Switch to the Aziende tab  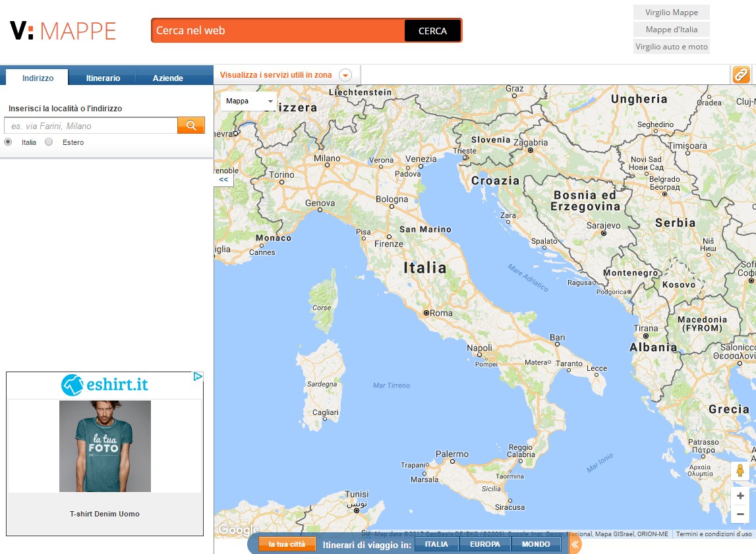tap(168, 78)
